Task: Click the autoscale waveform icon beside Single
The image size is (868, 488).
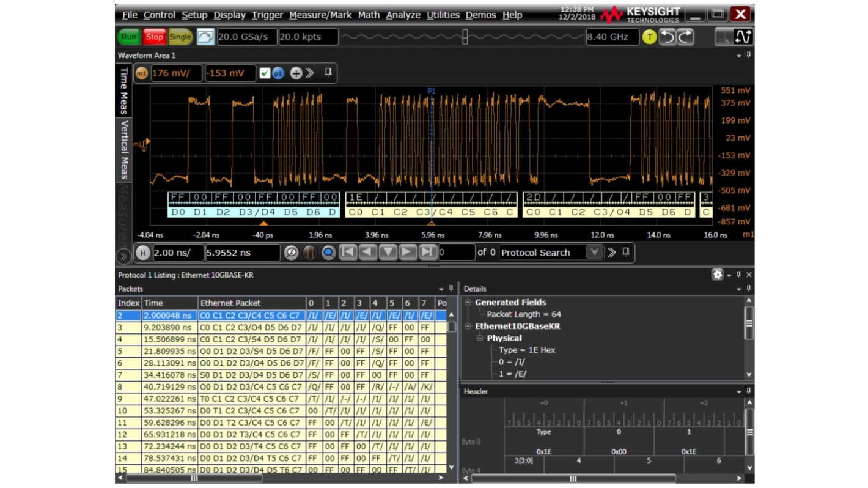Action: [206, 37]
